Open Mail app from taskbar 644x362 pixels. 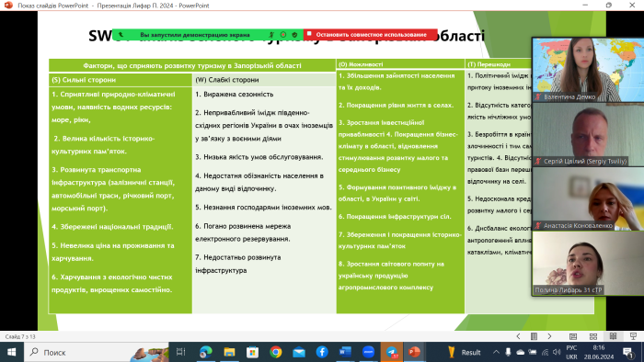pyautogui.click(x=299, y=352)
